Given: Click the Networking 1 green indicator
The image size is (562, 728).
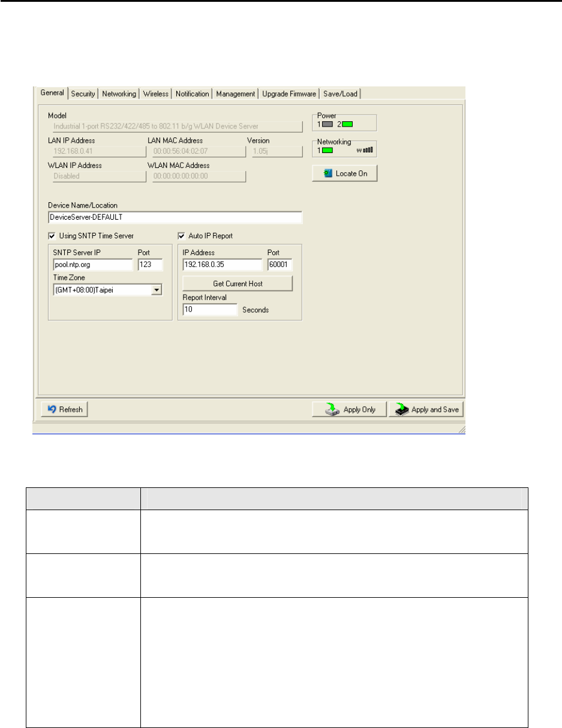Looking at the screenshot, I should (x=327, y=150).
